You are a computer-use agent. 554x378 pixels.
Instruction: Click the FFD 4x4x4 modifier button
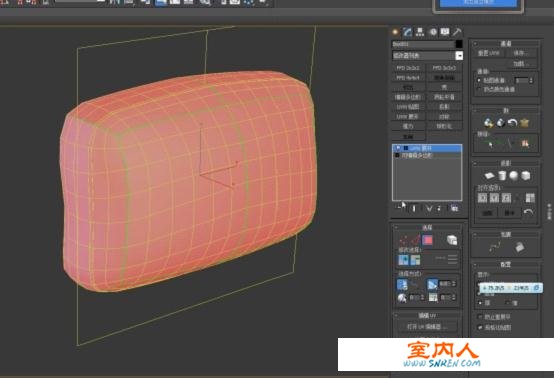click(408, 77)
